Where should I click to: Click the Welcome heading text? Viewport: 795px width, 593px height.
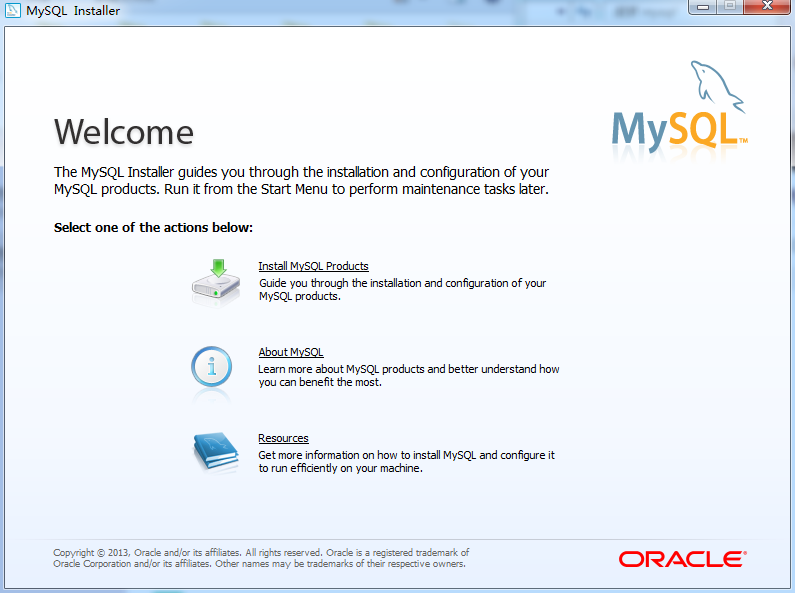coord(124,132)
